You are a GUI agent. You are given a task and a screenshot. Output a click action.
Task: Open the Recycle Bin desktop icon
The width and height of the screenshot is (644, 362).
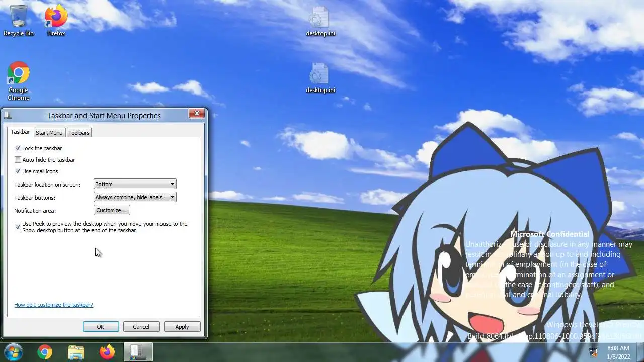click(x=19, y=20)
